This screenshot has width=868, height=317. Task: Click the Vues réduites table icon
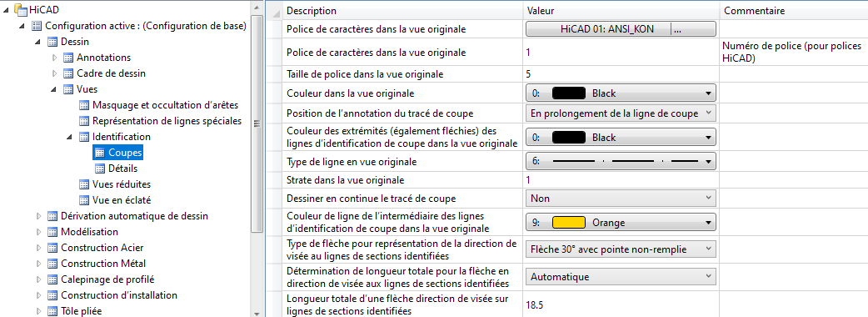click(85, 184)
